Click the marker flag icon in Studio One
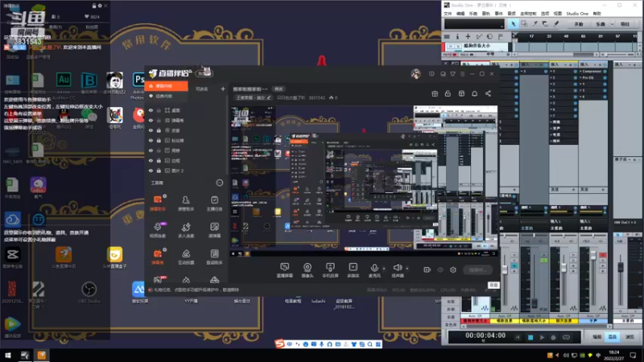 coord(501,36)
